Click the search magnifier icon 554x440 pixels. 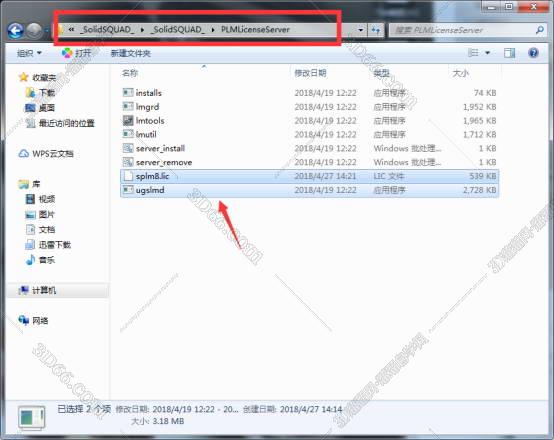(540, 30)
